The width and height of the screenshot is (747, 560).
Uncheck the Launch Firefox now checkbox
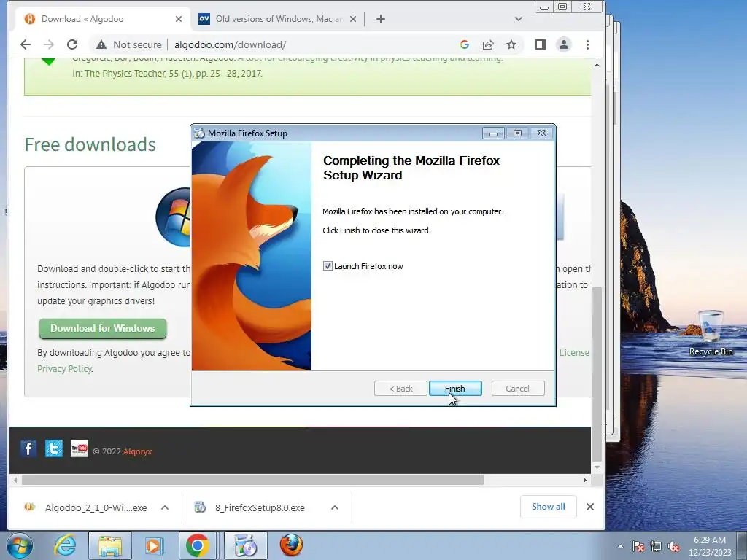click(328, 265)
